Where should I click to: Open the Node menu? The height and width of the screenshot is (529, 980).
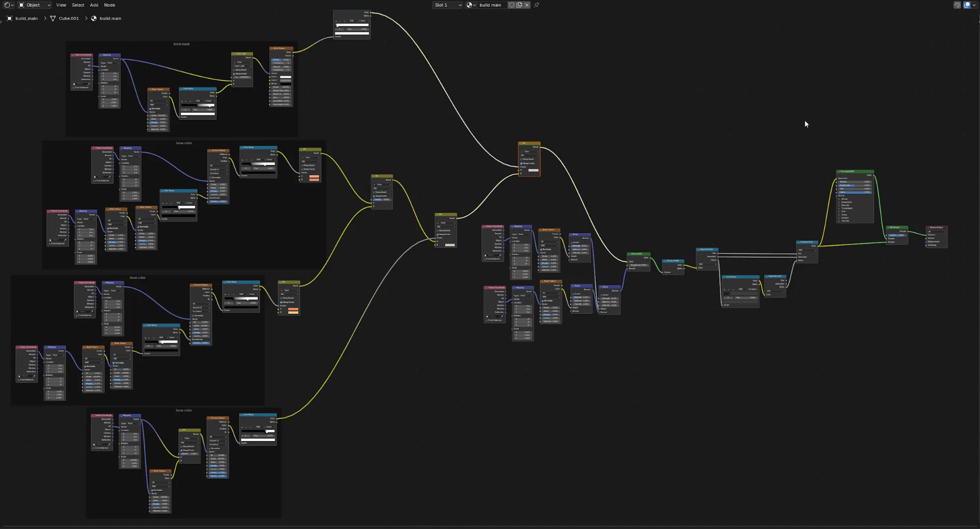click(110, 5)
